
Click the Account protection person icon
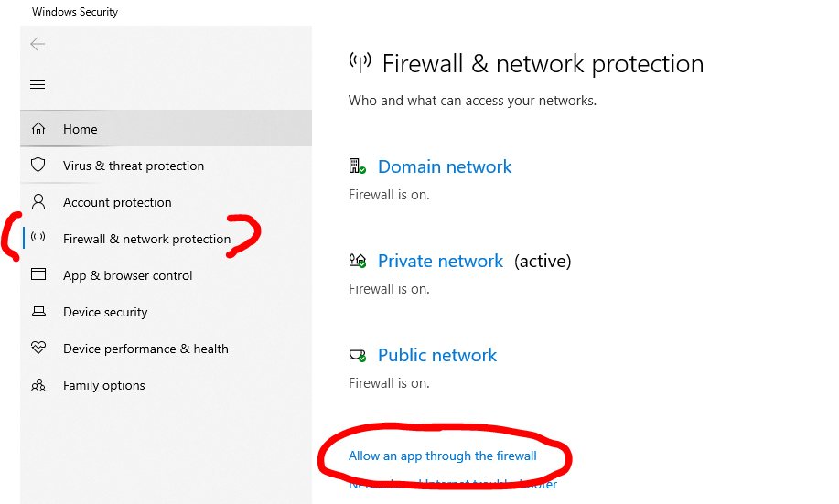tap(38, 202)
